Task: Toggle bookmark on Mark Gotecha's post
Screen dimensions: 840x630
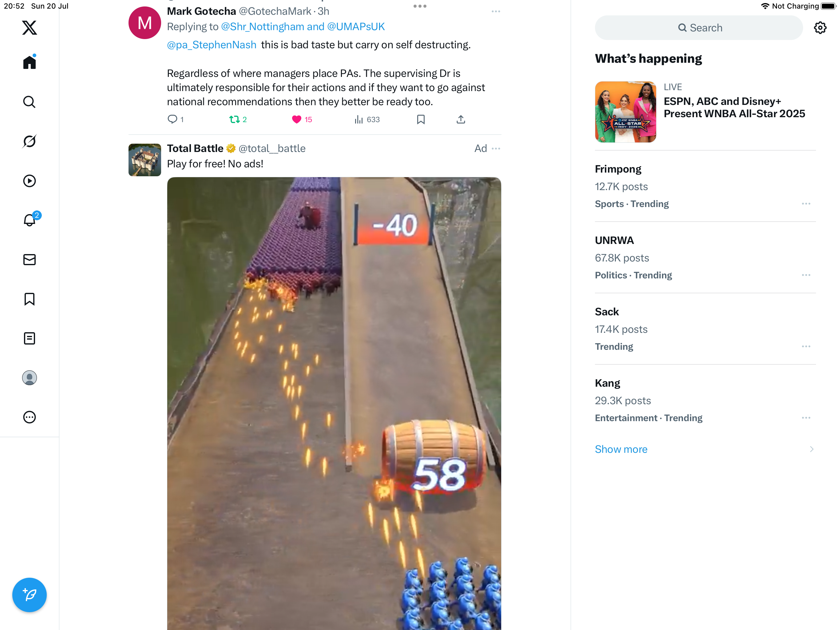Action: pyautogui.click(x=421, y=119)
